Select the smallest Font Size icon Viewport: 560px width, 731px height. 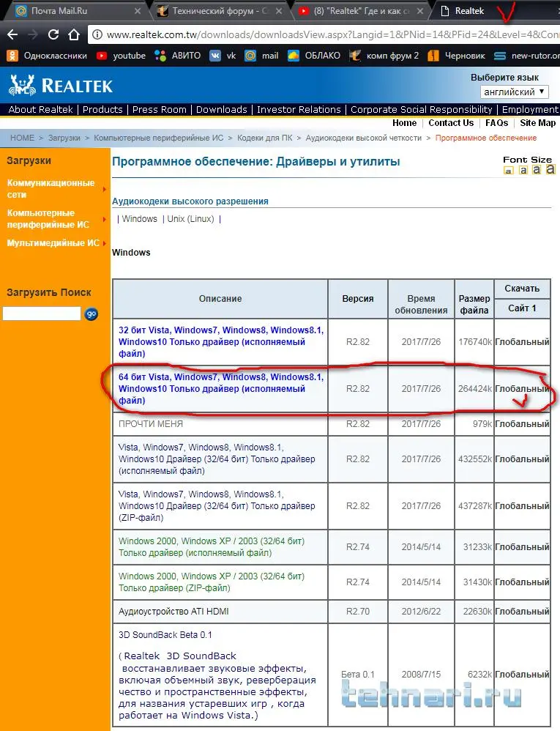point(508,171)
